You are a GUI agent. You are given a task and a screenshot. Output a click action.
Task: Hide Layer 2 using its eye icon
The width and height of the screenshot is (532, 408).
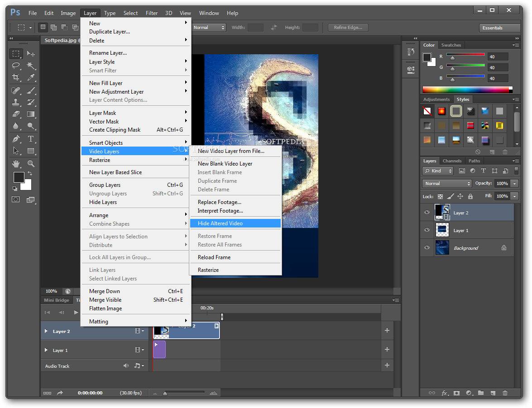[x=427, y=213]
